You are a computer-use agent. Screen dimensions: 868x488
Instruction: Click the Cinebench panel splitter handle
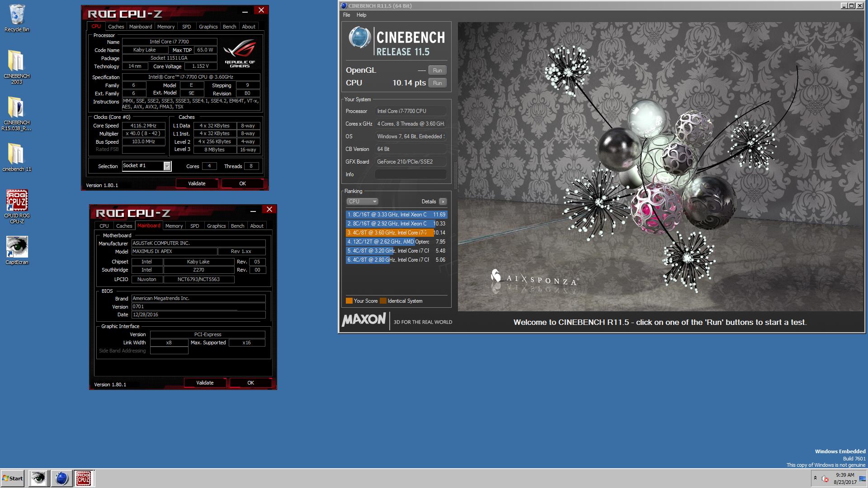click(x=455, y=175)
